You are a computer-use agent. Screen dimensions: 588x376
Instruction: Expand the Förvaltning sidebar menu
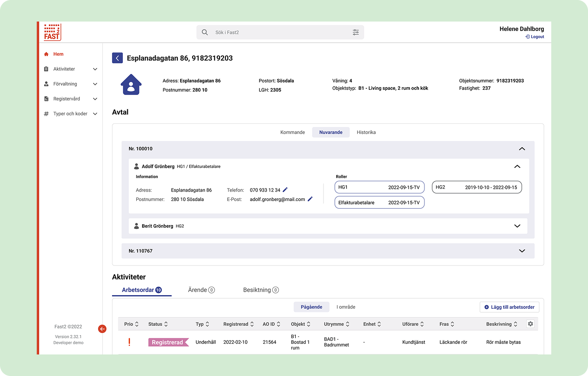coord(95,84)
